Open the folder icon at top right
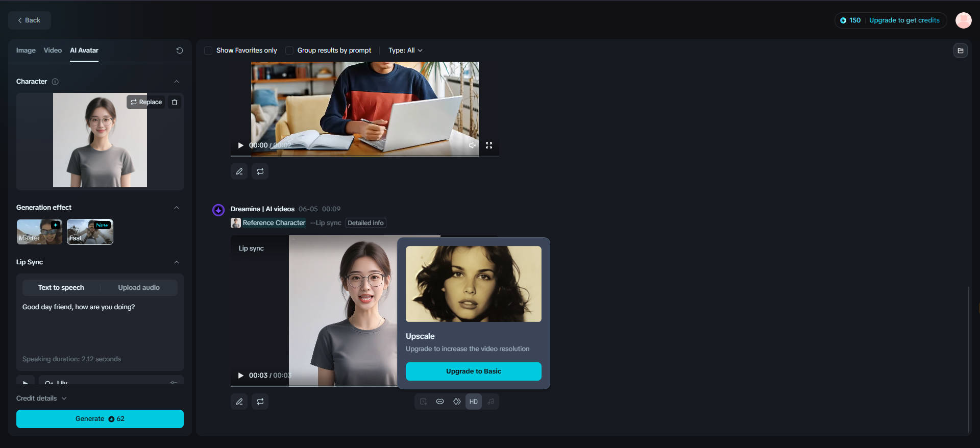Viewport: 980px width, 448px height. 961,51
